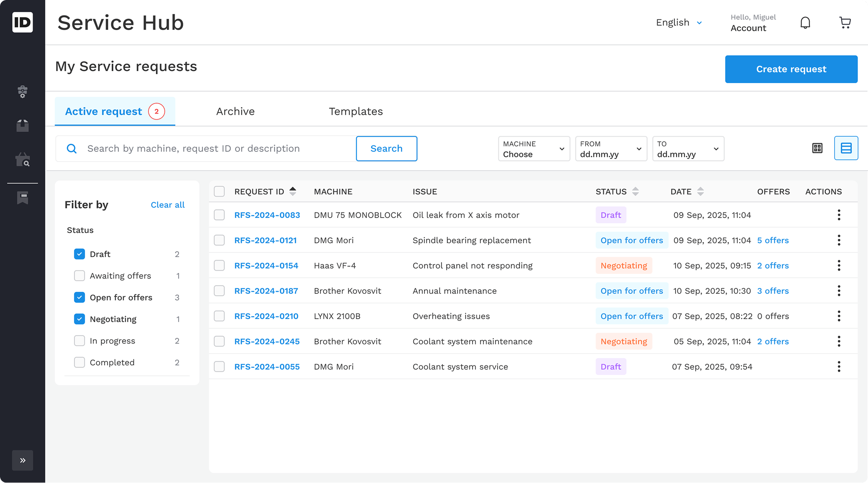Open the Machine Choose dropdown

tap(534, 149)
